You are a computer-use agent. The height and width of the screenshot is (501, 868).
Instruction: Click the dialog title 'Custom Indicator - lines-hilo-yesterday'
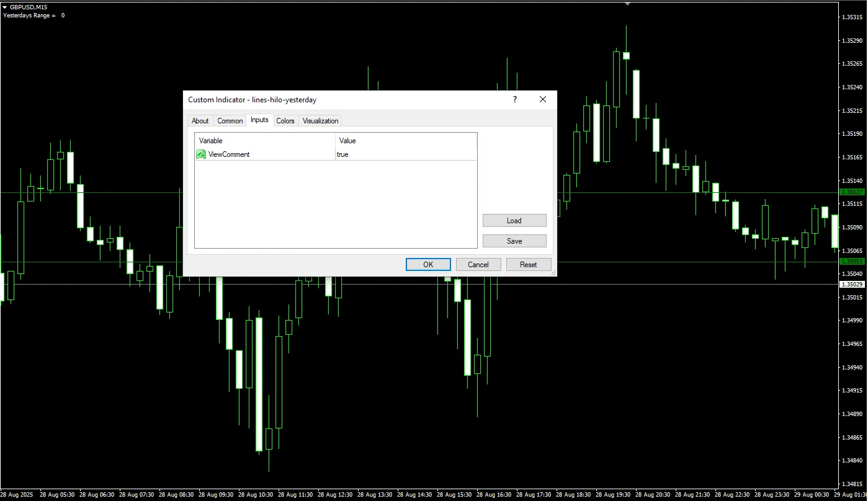coord(253,100)
